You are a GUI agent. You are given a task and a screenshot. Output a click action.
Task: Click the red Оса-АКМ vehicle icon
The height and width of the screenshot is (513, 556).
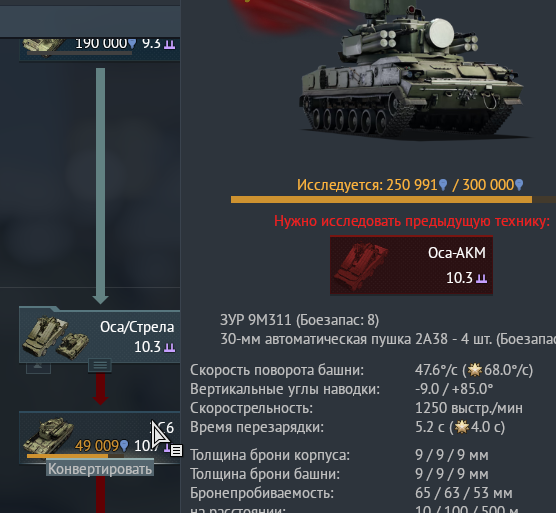[x=362, y=266]
